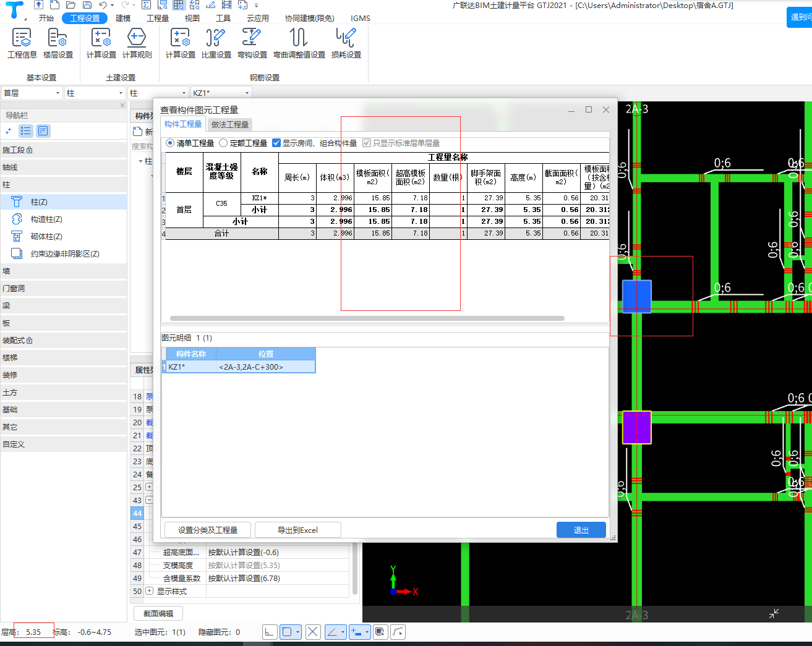Open the 建模 ribbon tab
The width and height of the screenshot is (812, 646).
pyautogui.click(x=123, y=18)
